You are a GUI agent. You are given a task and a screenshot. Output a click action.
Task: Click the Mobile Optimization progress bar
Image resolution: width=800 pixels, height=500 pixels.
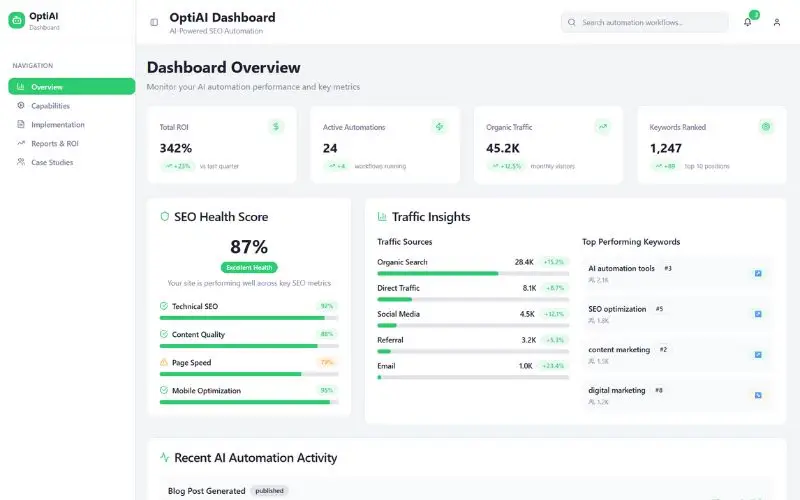click(248, 402)
